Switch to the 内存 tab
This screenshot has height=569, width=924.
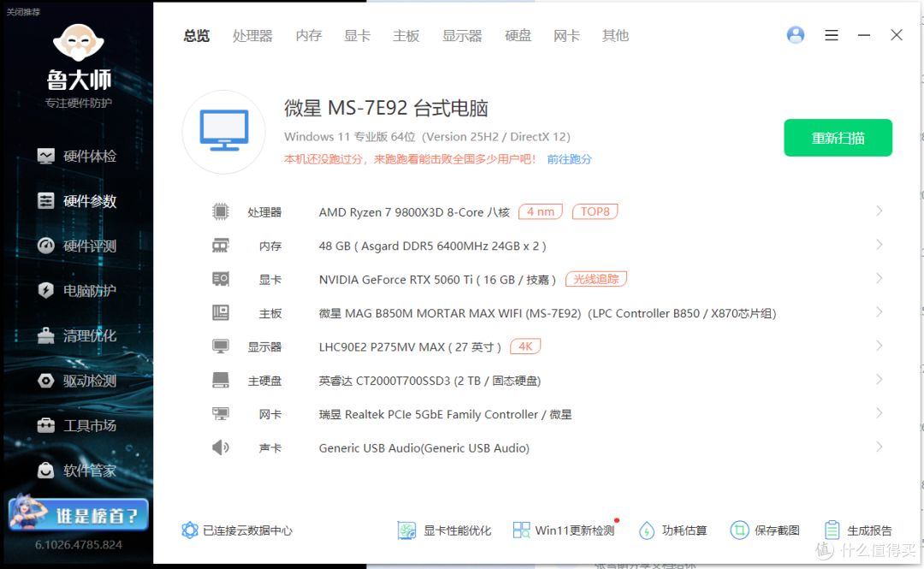309,36
